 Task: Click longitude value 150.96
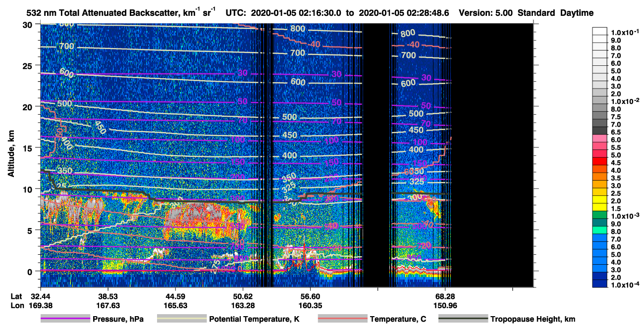coord(445,305)
